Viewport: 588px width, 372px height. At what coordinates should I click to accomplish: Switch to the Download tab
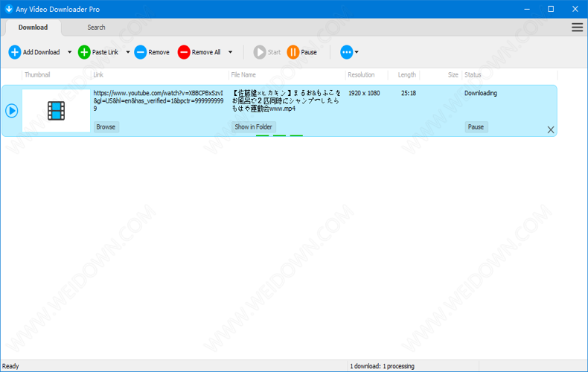click(x=33, y=28)
